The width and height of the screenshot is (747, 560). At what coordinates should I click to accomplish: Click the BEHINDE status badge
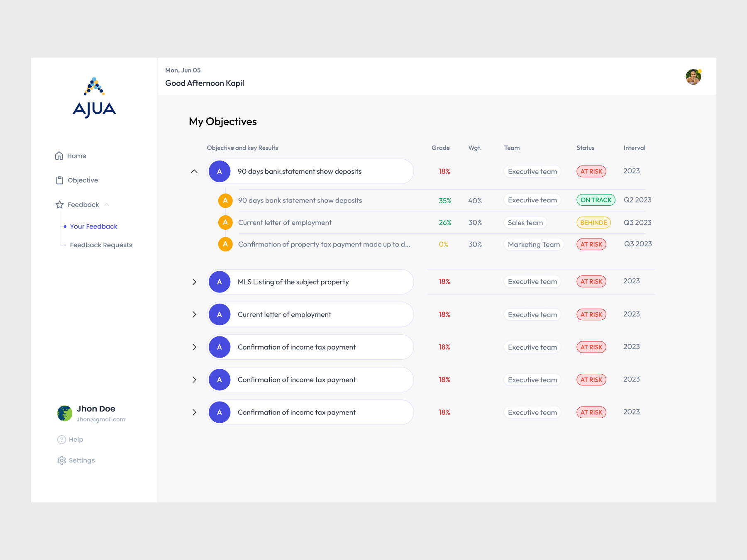coord(593,223)
